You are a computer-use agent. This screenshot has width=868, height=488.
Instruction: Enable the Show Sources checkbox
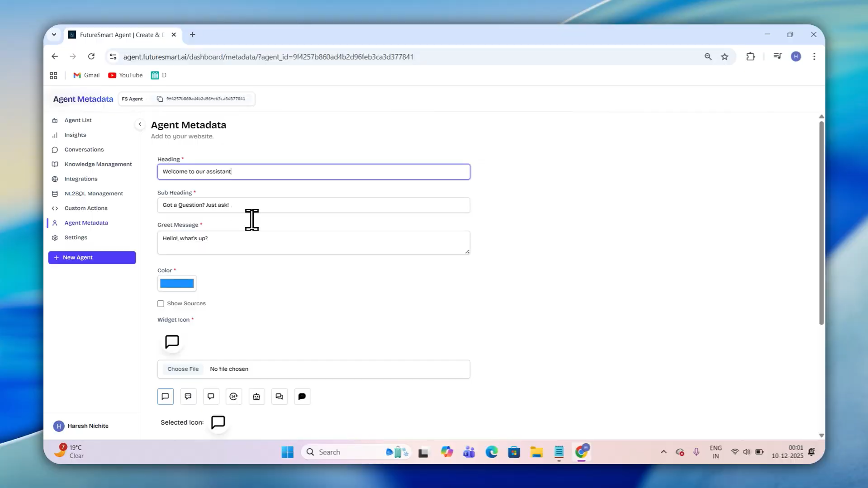[161, 303]
